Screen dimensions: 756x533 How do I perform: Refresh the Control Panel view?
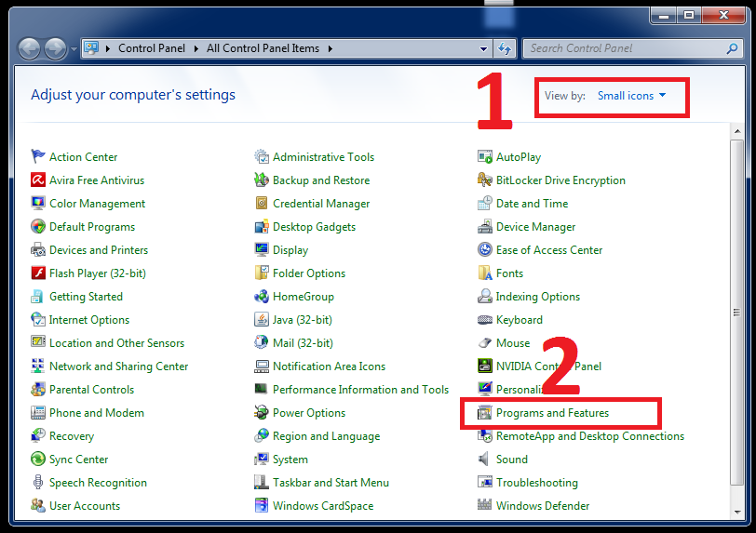point(505,48)
